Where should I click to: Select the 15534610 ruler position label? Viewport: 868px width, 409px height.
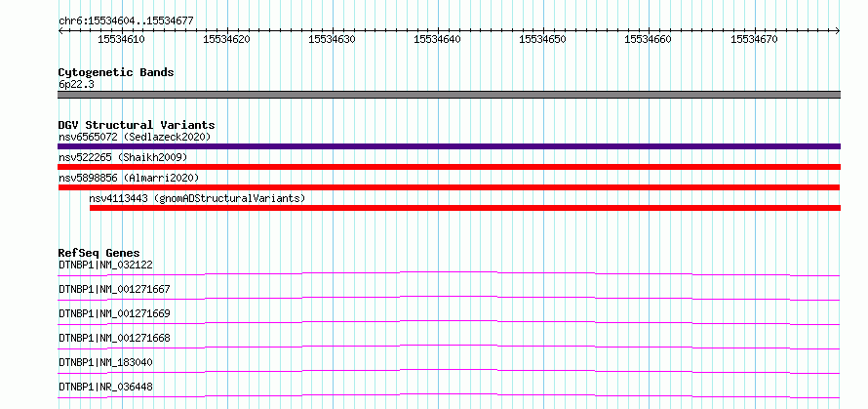(121, 39)
